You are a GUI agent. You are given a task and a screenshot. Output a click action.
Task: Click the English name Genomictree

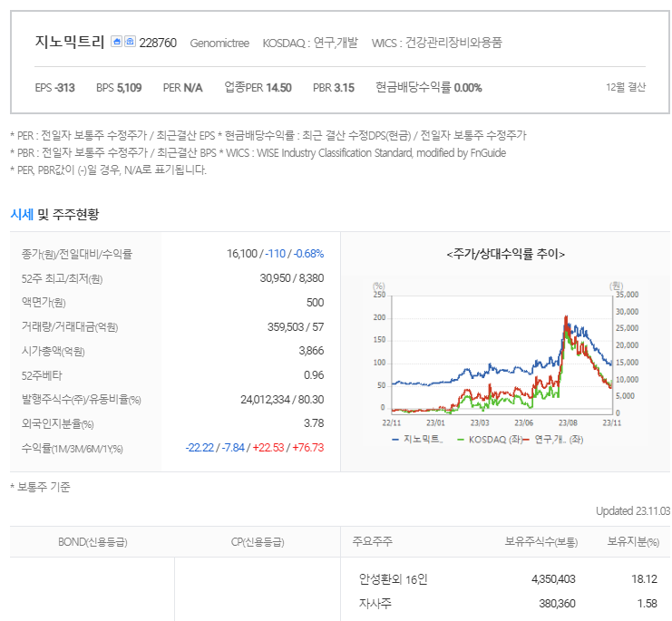pyautogui.click(x=219, y=44)
